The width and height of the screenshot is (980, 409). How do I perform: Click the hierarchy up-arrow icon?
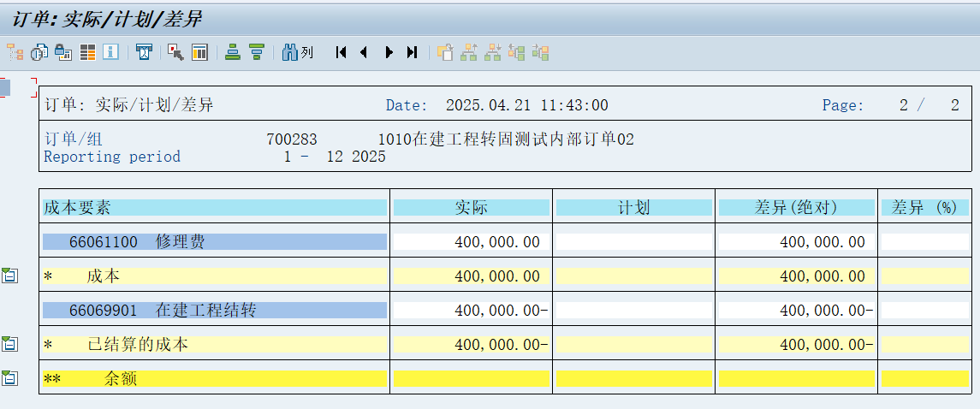point(469,52)
